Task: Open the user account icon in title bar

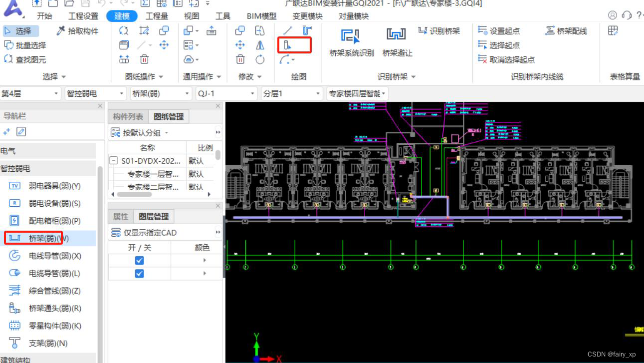Action: (613, 15)
